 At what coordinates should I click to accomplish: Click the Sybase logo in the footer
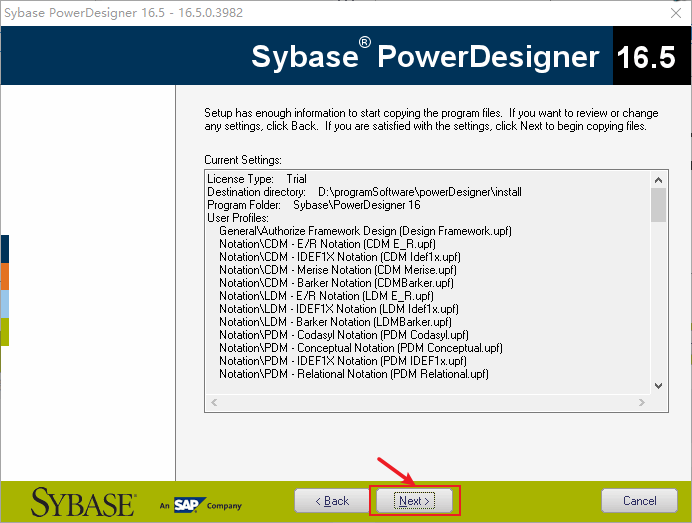[x=83, y=502]
